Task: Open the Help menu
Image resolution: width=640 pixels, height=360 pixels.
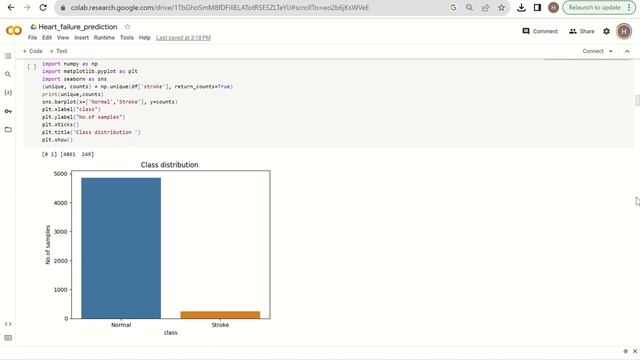Action: pos(144,38)
